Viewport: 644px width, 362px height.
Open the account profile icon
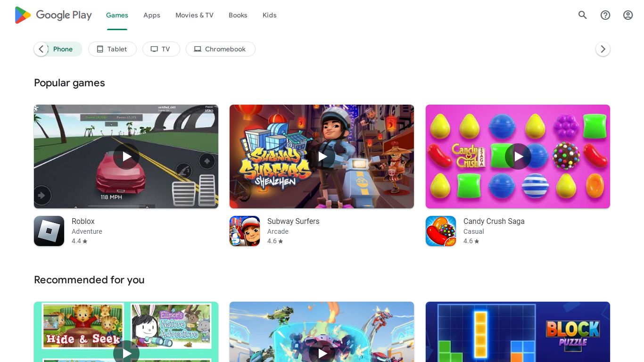[x=628, y=15]
